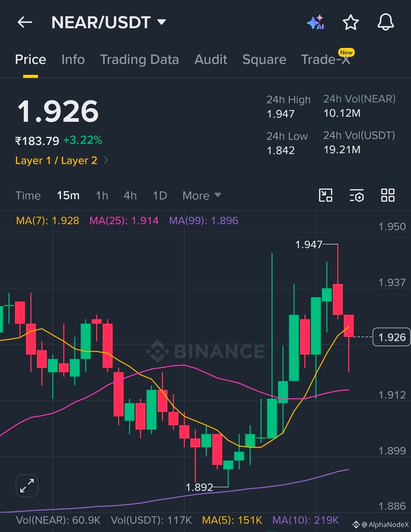Open the Layer 1 / Layer 2 category link
The image size is (411, 532).
[56, 160]
